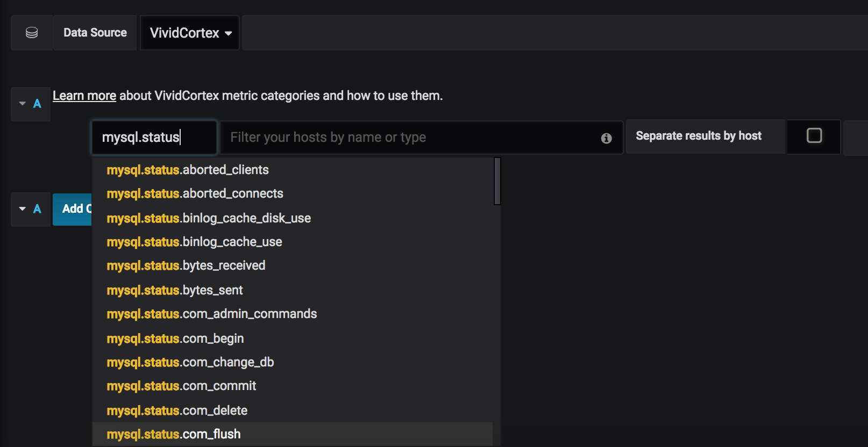The width and height of the screenshot is (868, 447).
Task: Pick mysql.status.binlog_cache_disk_use metric
Action: click(x=209, y=218)
